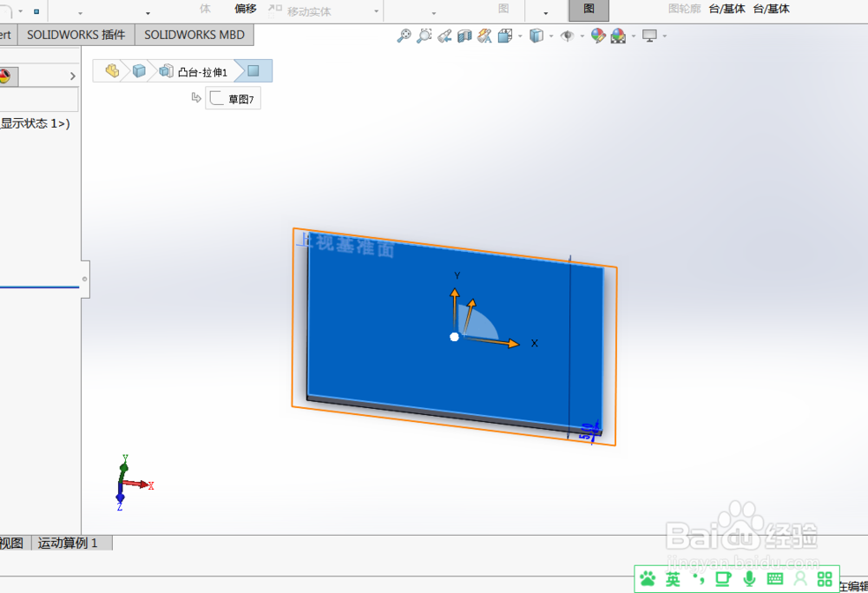
Task: Click the Previous View icon
Action: pyautogui.click(x=444, y=36)
